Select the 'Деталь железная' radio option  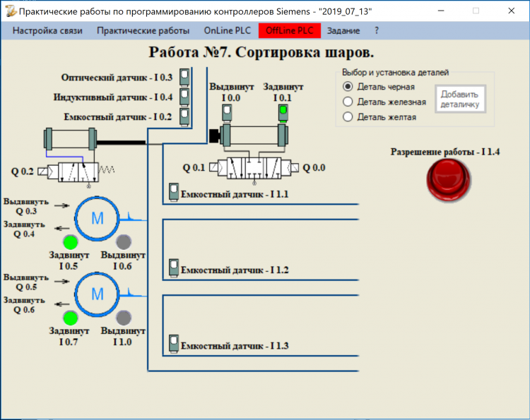(347, 102)
